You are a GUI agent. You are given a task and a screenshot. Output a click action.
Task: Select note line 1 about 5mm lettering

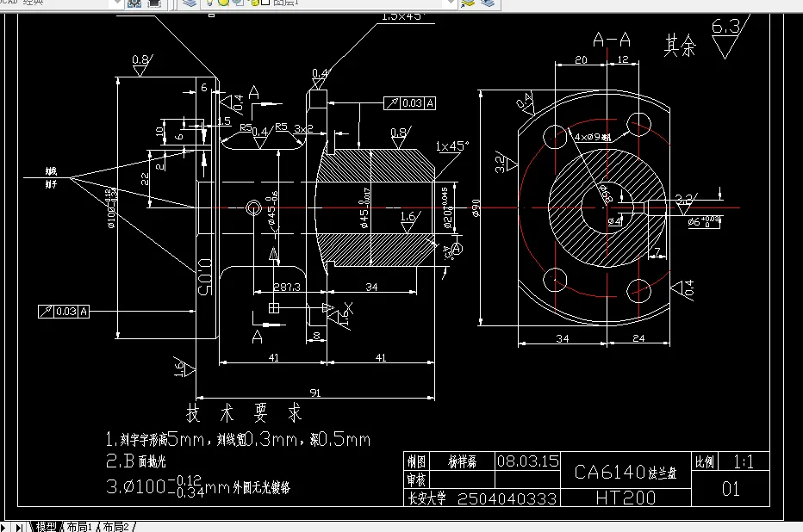click(238, 439)
